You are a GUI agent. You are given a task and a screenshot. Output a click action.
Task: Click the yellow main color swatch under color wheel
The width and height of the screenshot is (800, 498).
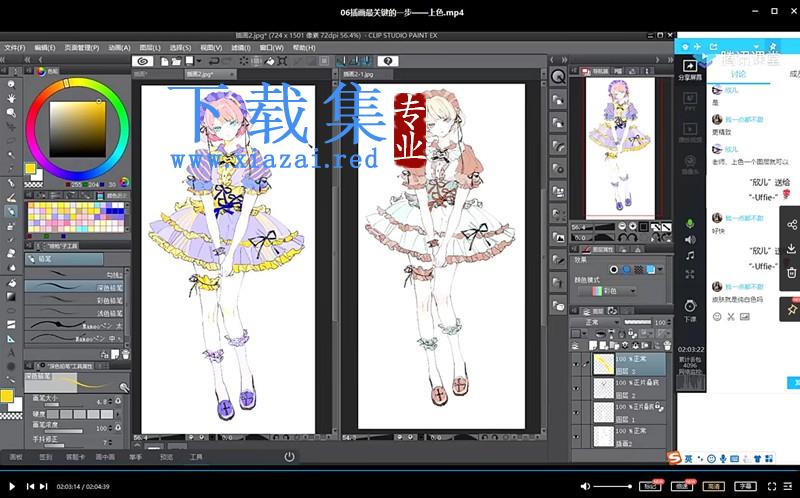click(30, 169)
